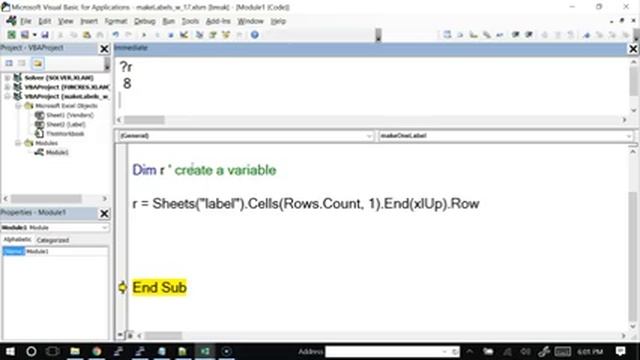Click the Project Explorer toolbar icon
Screen dimensions: 640x360
pyautogui.click(x=199, y=35)
